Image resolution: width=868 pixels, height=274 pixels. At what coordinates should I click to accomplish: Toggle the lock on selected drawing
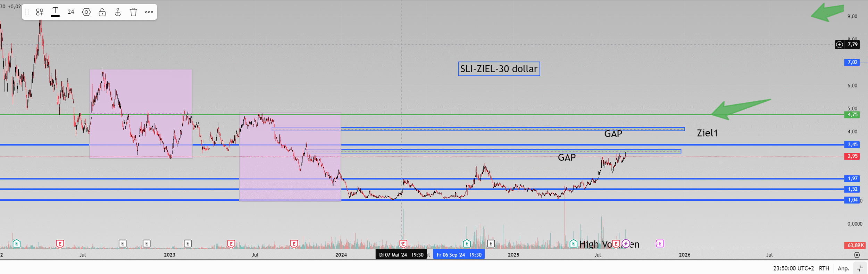[x=102, y=12]
